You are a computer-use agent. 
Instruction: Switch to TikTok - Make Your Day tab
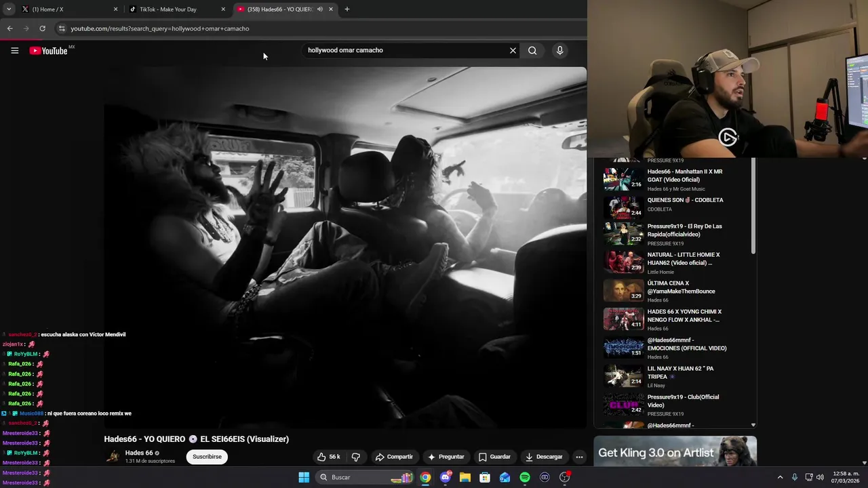[x=177, y=9]
